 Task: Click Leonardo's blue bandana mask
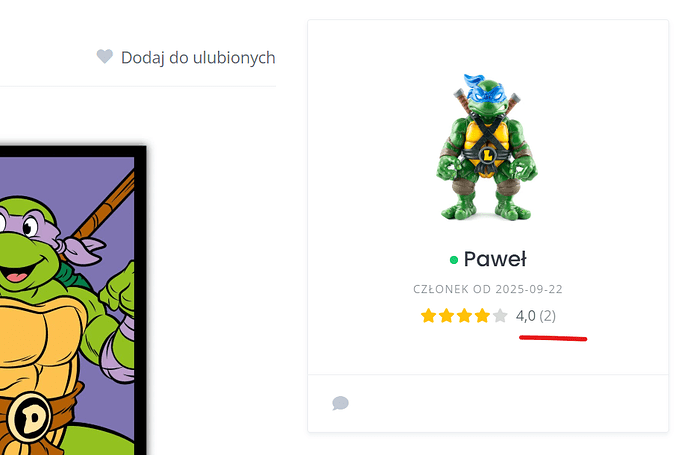(486, 91)
